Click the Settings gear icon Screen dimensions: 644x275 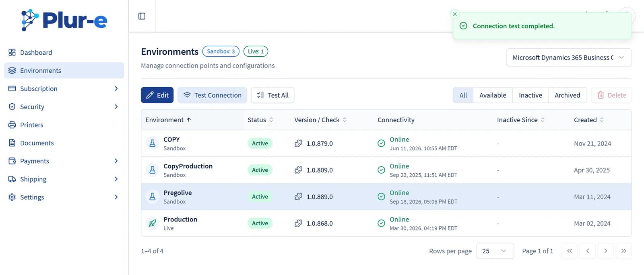12,197
